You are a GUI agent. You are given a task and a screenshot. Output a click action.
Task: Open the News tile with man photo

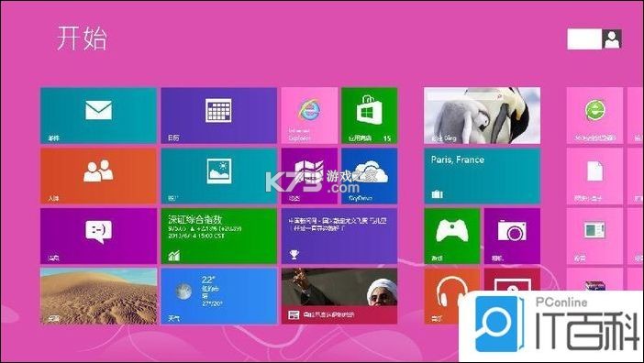click(x=339, y=296)
